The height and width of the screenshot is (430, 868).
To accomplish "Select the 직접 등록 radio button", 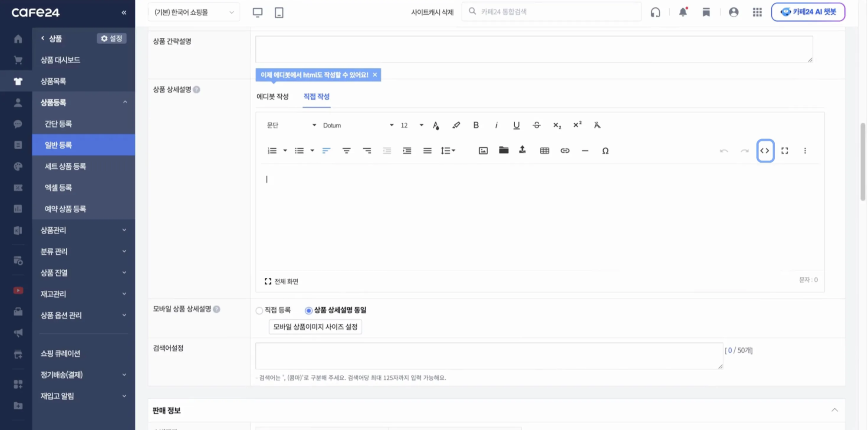I will [260, 310].
